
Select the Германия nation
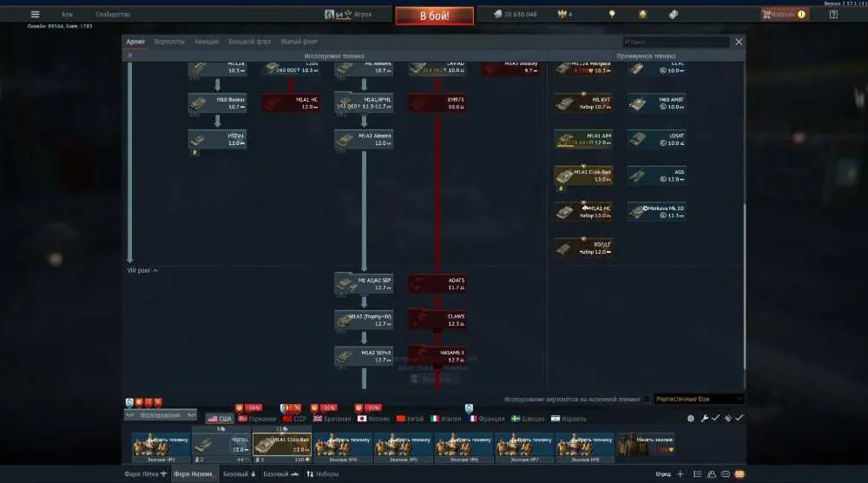coord(258,419)
